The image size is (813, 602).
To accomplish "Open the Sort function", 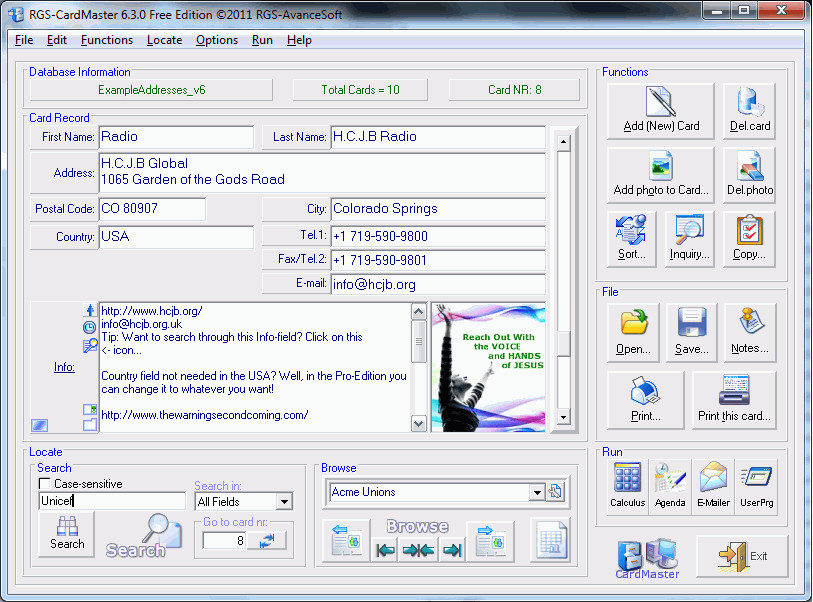I will (x=631, y=239).
